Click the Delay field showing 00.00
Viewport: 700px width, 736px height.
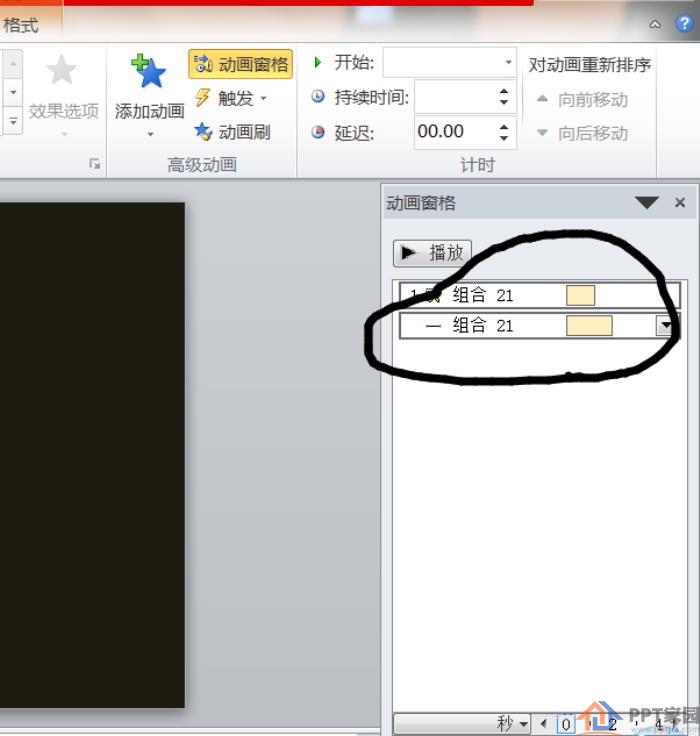454,132
